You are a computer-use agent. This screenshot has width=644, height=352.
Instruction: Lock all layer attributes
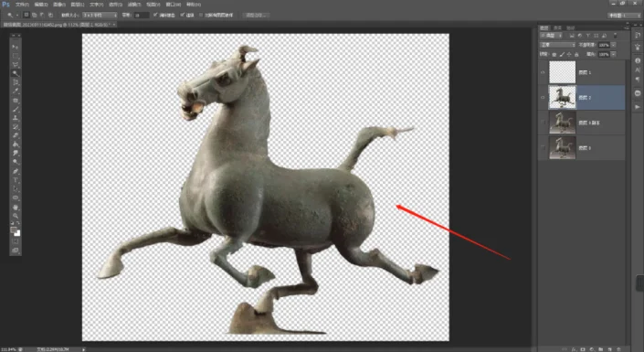pyautogui.click(x=576, y=54)
